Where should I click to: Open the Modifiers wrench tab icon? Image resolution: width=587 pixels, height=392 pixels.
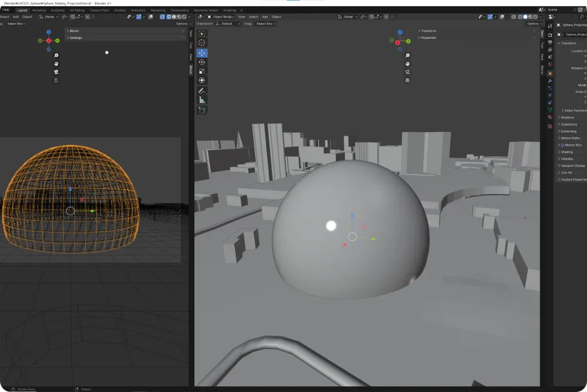coord(550,81)
